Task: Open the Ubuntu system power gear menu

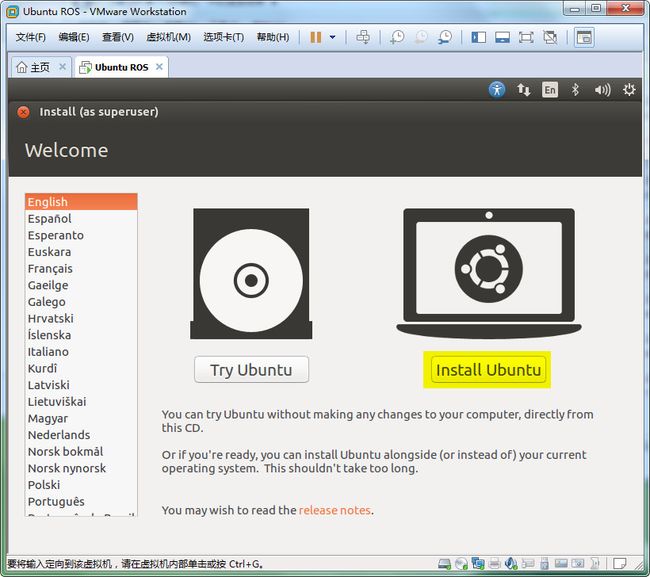Action: point(629,90)
